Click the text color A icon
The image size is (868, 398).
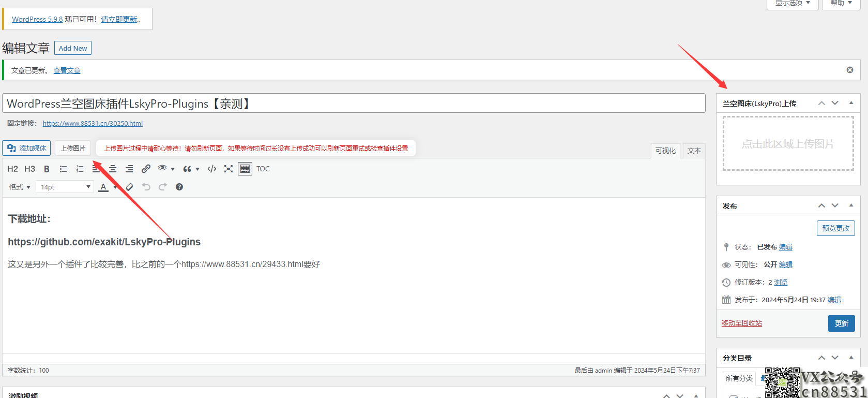tap(104, 187)
